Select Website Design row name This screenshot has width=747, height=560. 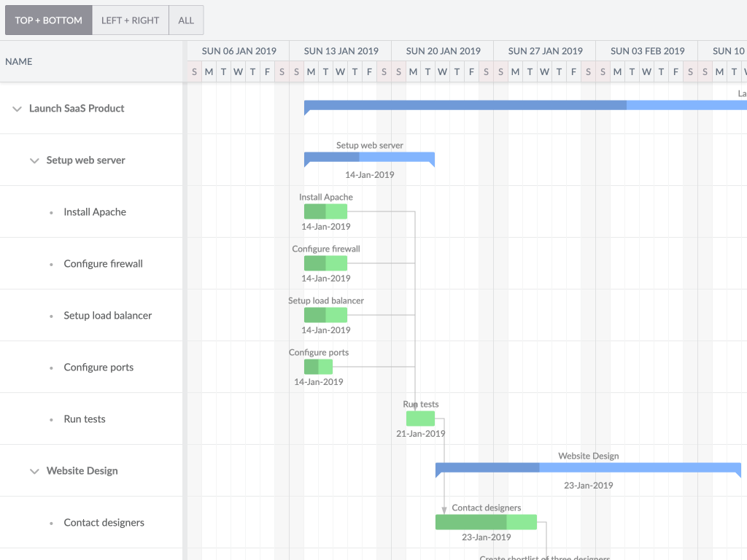click(x=82, y=471)
